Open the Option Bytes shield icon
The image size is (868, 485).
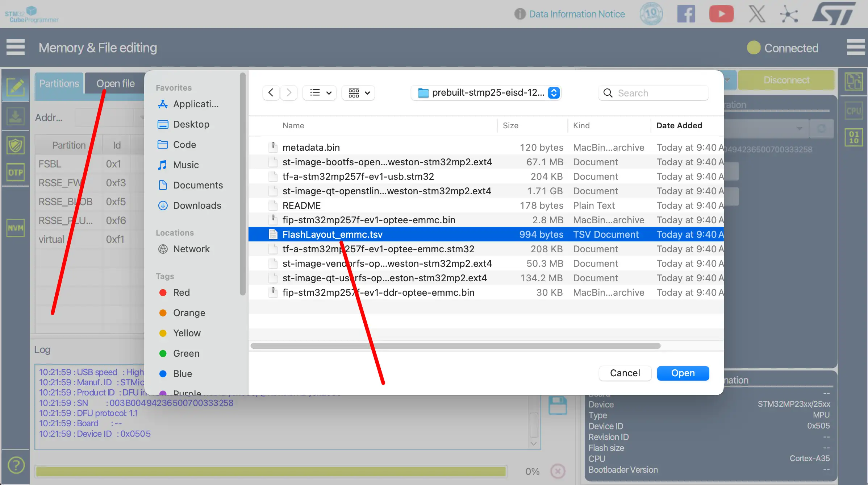pyautogui.click(x=16, y=145)
